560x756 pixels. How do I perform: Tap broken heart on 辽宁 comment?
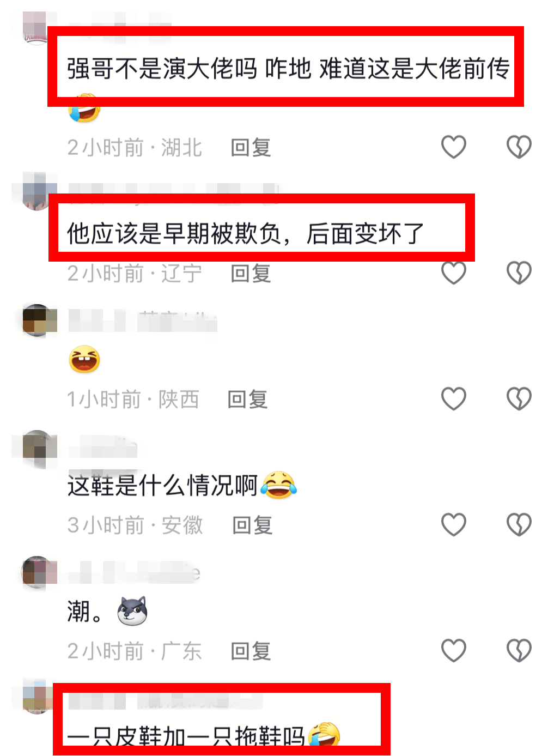tap(519, 273)
